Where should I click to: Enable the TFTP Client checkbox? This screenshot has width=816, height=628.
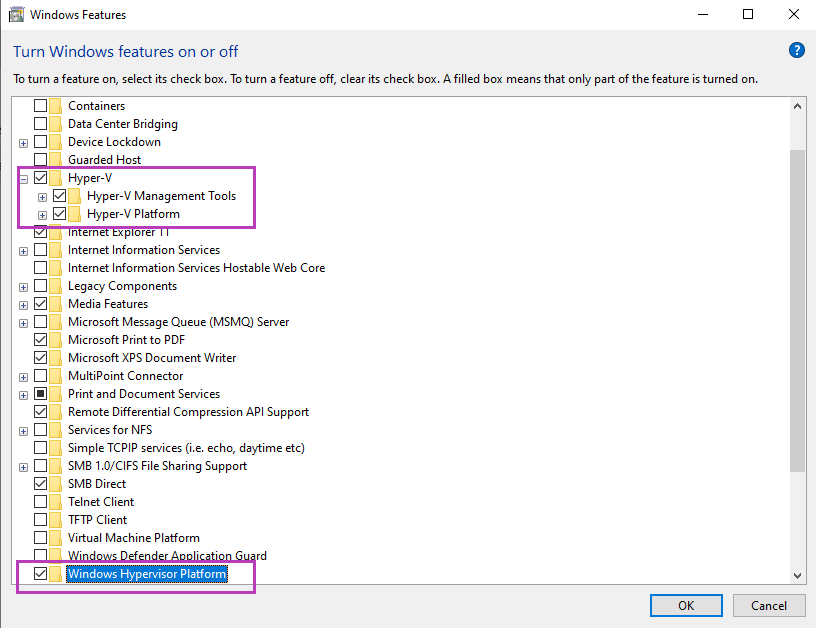tap(40, 520)
